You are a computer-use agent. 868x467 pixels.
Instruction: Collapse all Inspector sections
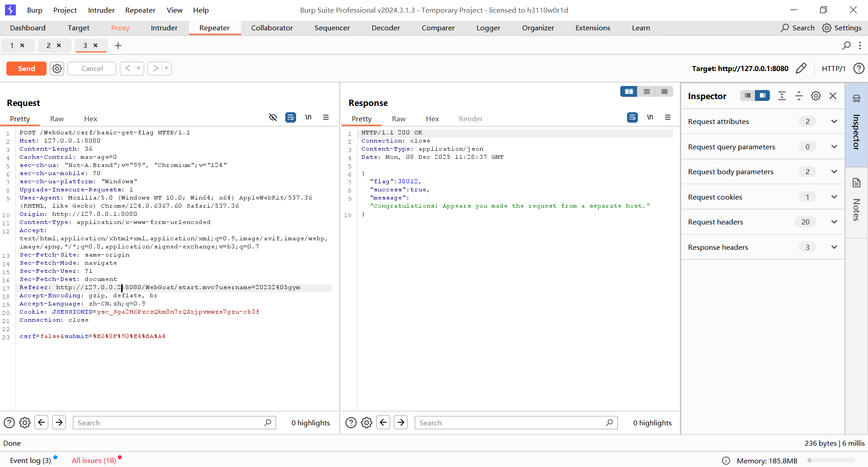[x=799, y=95]
